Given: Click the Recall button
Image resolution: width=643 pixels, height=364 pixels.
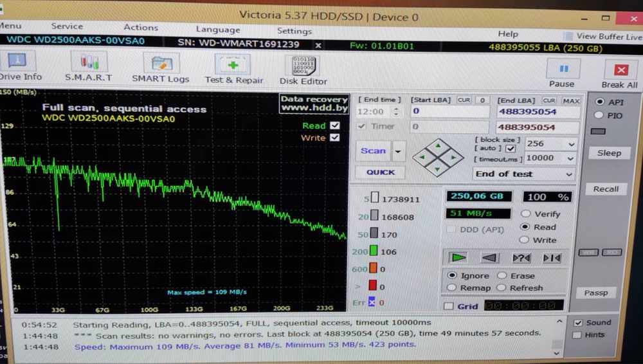Looking at the screenshot, I should 606,189.
